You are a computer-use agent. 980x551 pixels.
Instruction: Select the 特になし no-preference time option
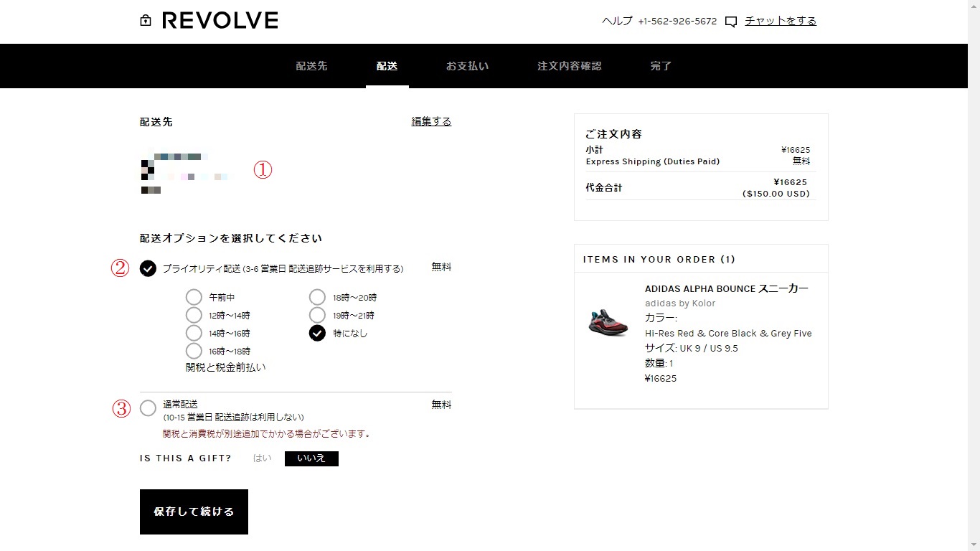[317, 333]
